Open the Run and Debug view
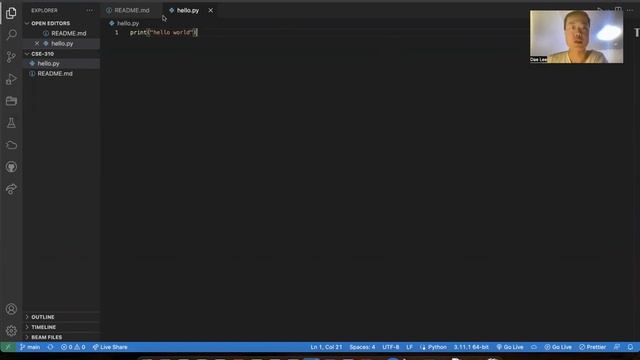Viewport: 640px width, 360px height. coord(11,79)
